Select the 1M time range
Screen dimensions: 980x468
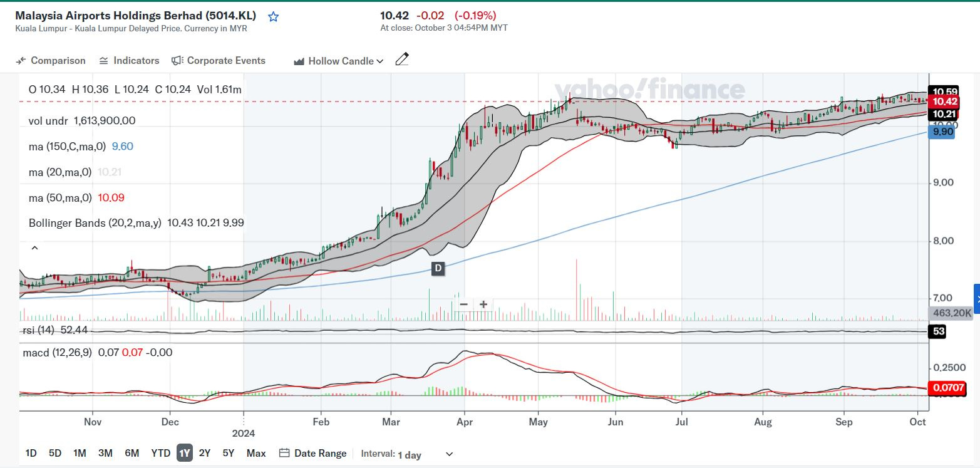[x=80, y=453]
